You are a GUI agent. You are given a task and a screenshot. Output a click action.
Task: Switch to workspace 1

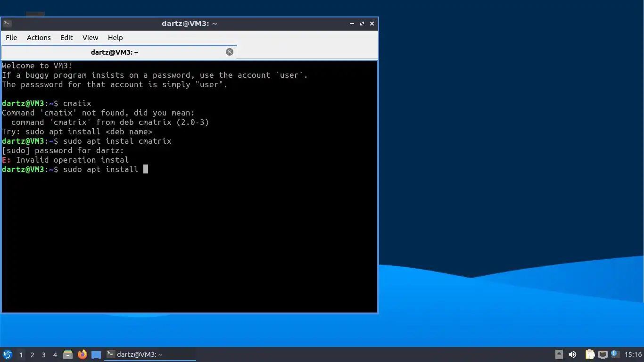pyautogui.click(x=21, y=355)
